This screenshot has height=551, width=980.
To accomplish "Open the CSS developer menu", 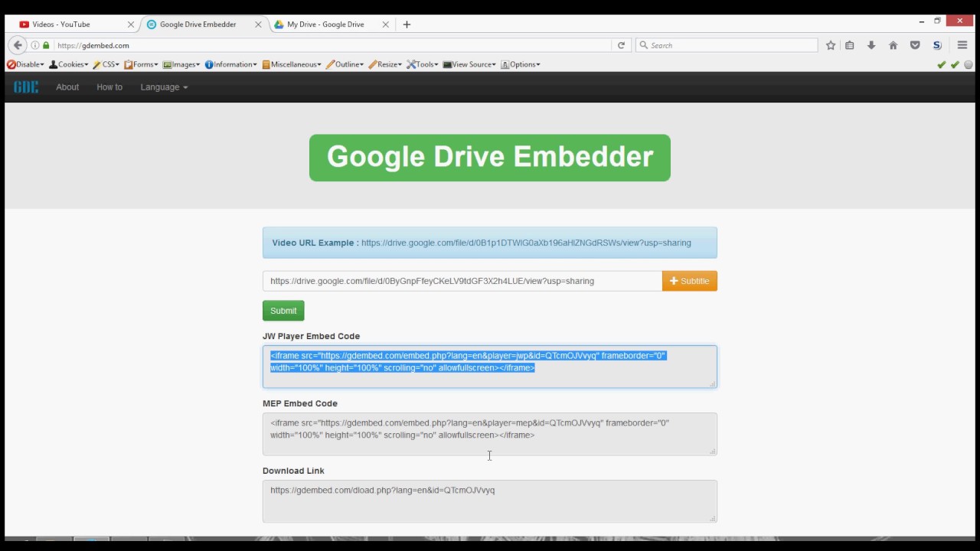I will click(x=106, y=64).
